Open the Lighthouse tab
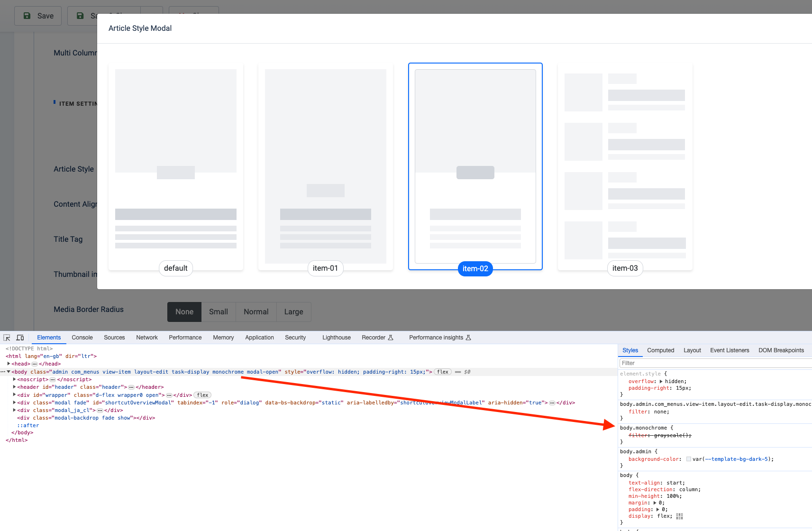Image resolution: width=812 pixels, height=531 pixels. tap(337, 338)
